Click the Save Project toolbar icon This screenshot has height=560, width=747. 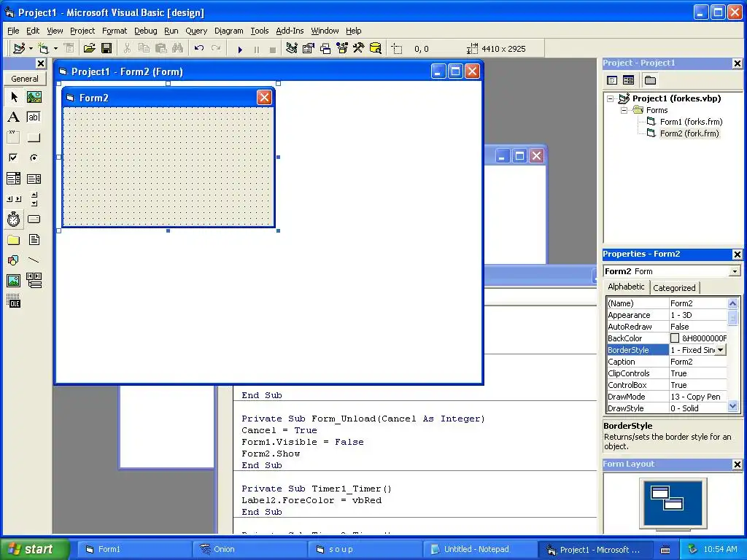pos(107,48)
